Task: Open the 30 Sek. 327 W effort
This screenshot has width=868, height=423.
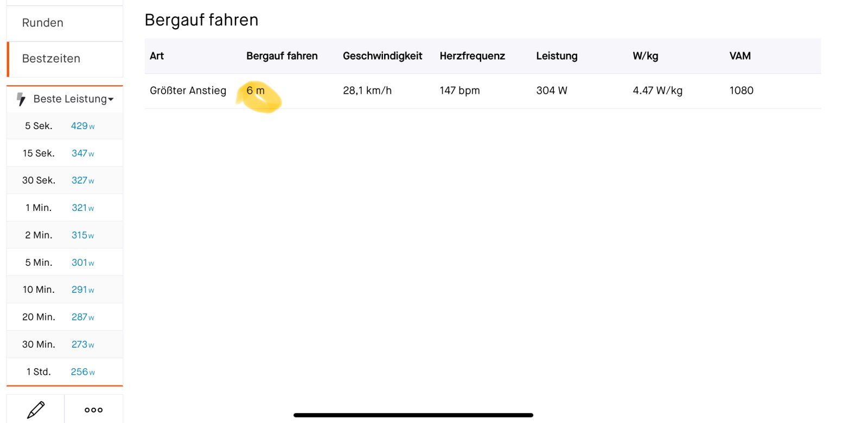Action: pyautogui.click(x=65, y=181)
